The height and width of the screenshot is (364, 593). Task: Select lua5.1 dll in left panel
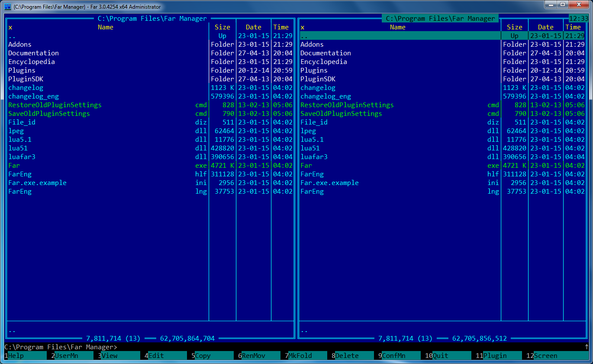point(150,140)
